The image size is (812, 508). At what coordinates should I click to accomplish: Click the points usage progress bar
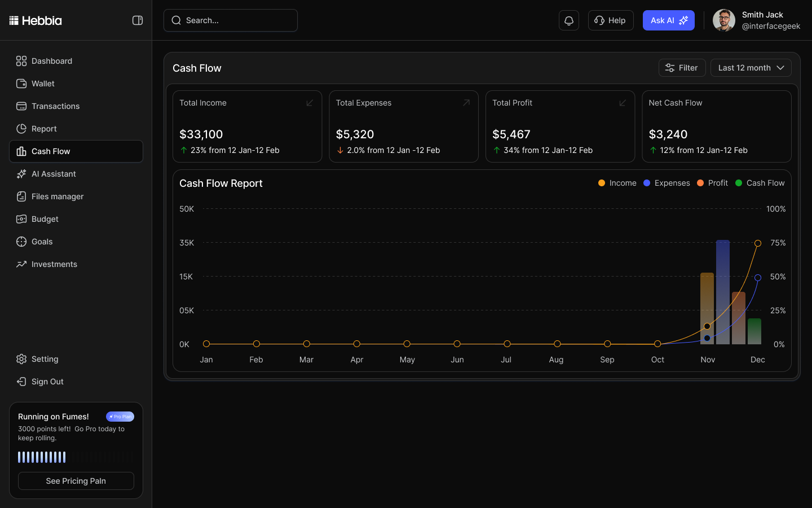click(76, 457)
